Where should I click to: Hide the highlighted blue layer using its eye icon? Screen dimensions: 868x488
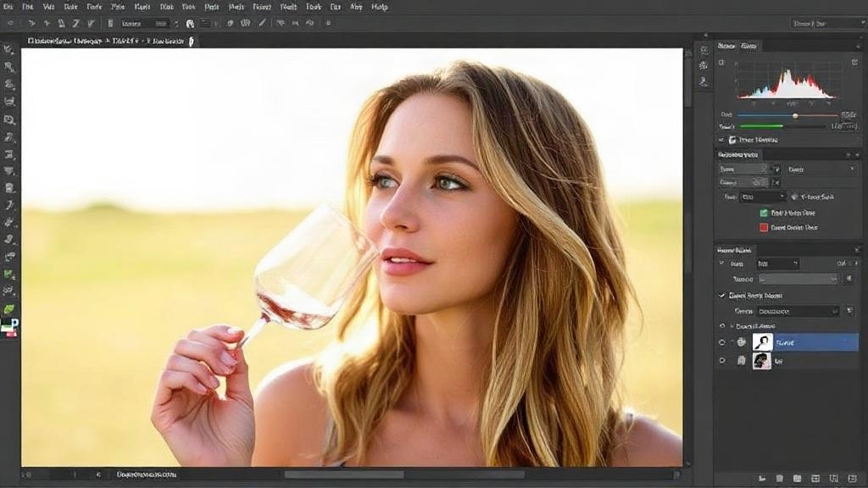click(722, 342)
